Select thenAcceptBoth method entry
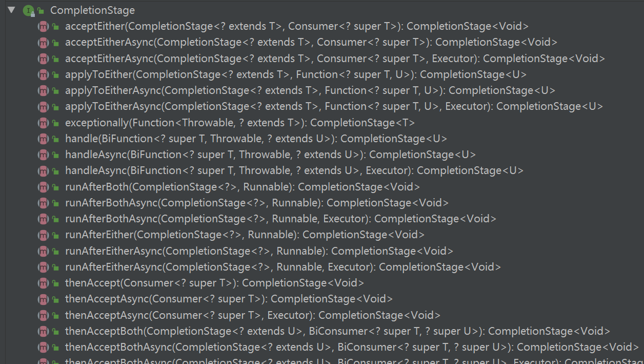Image resolution: width=644 pixels, height=364 pixels. coord(338,331)
